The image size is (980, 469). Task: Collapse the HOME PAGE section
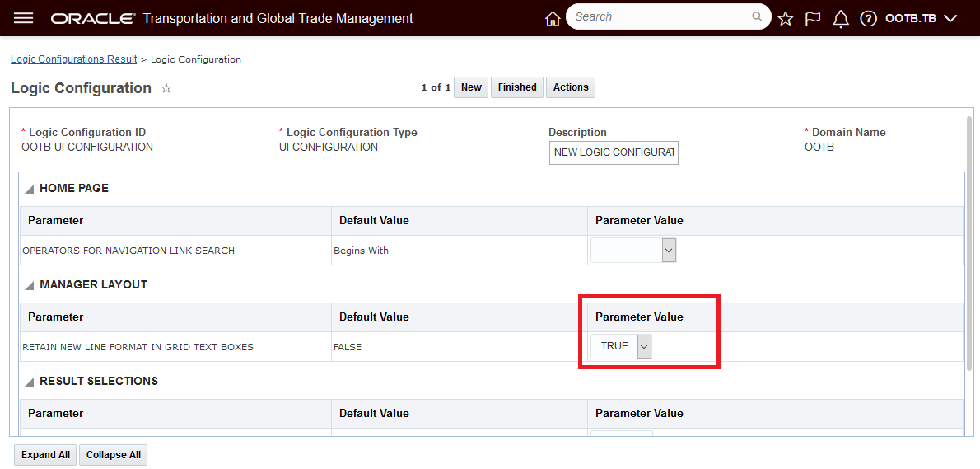coord(30,189)
